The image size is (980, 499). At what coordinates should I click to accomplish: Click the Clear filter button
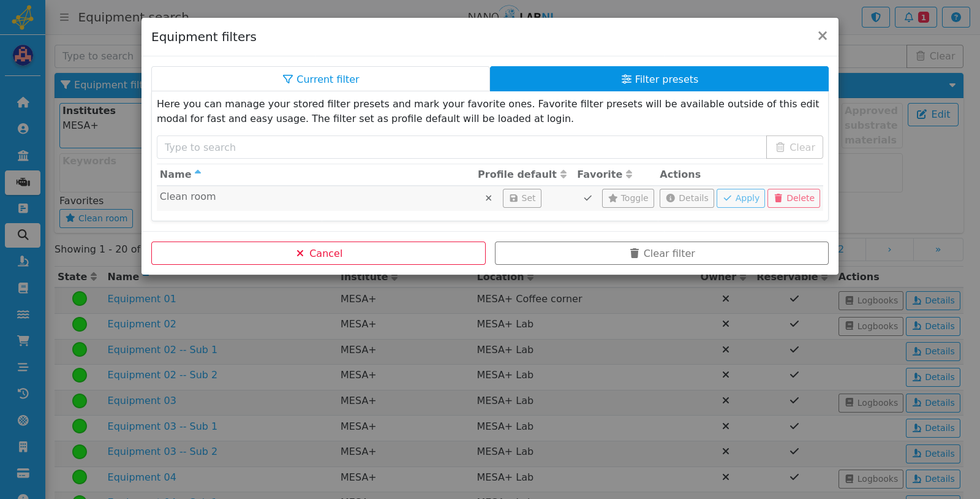pos(661,253)
